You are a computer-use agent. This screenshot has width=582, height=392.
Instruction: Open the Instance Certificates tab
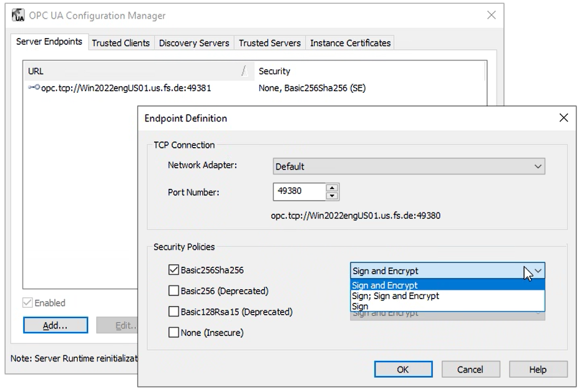(350, 43)
